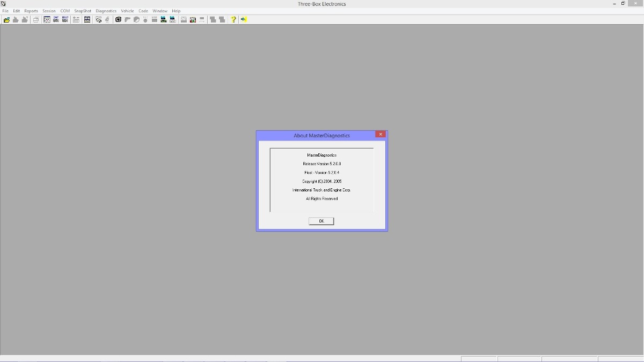Click the 'Release Version 5.2.0.0' text
The width and height of the screenshot is (644, 362).
click(322, 164)
